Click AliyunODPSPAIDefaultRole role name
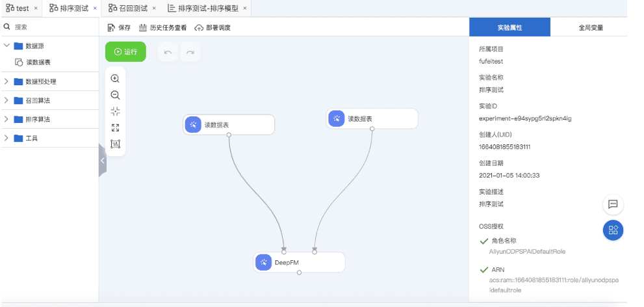Image resolution: width=644 pixels, height=307 pixels. click(528, 251)
